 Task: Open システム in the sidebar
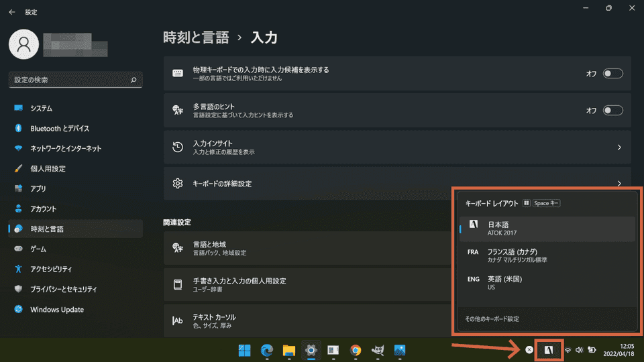(x=76, y=109)
